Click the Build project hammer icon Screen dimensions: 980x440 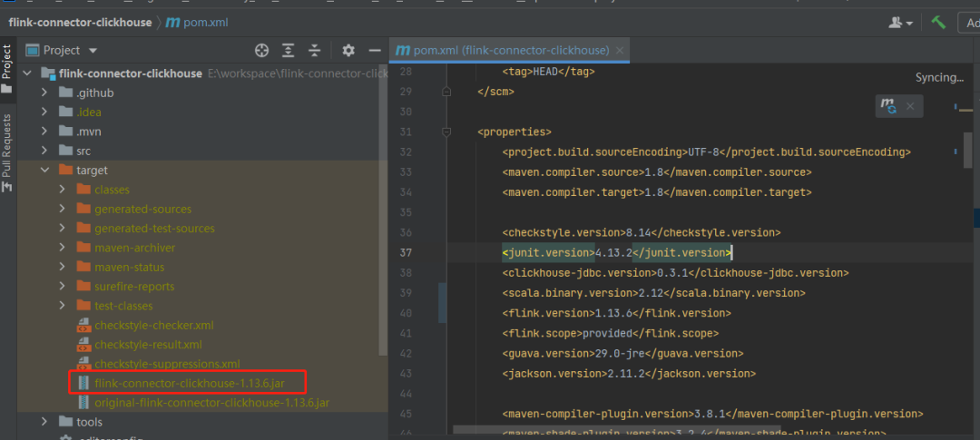click(938, 23)
